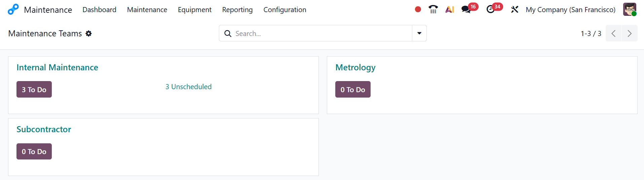Open the AI assistant icon

(450, 9)
